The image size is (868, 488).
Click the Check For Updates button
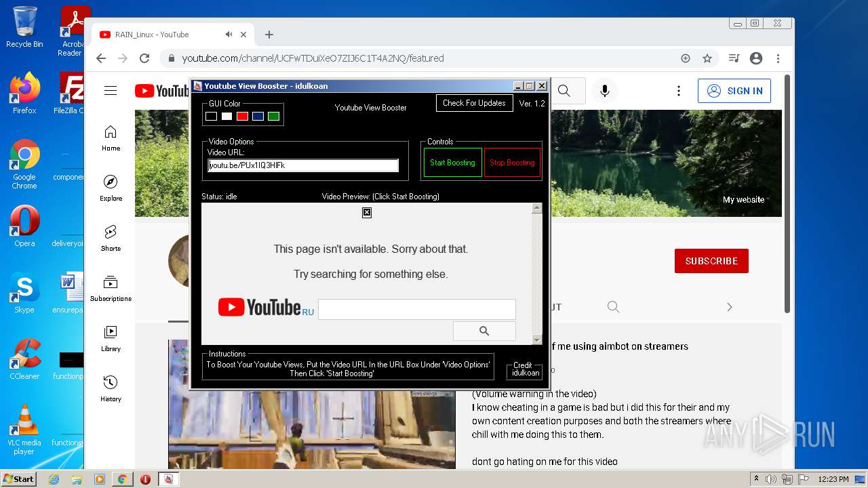(x=474, y=103)
